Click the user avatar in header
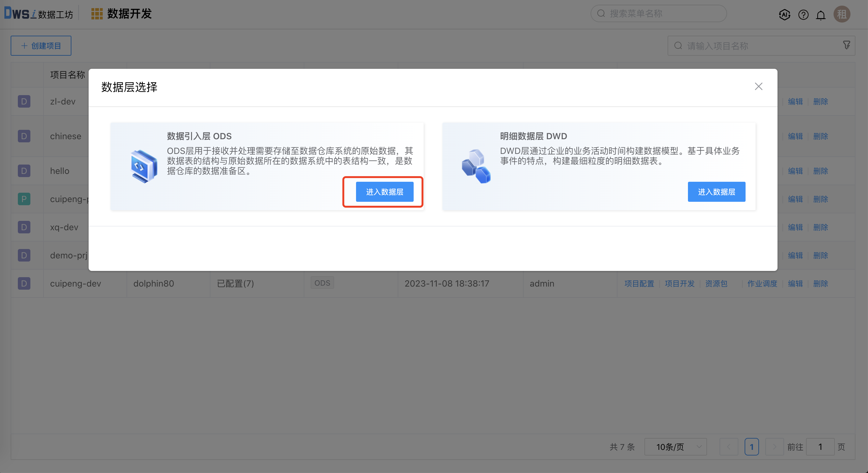The width and height of the screenshot is (868, 473). click(x=841, y=14)
